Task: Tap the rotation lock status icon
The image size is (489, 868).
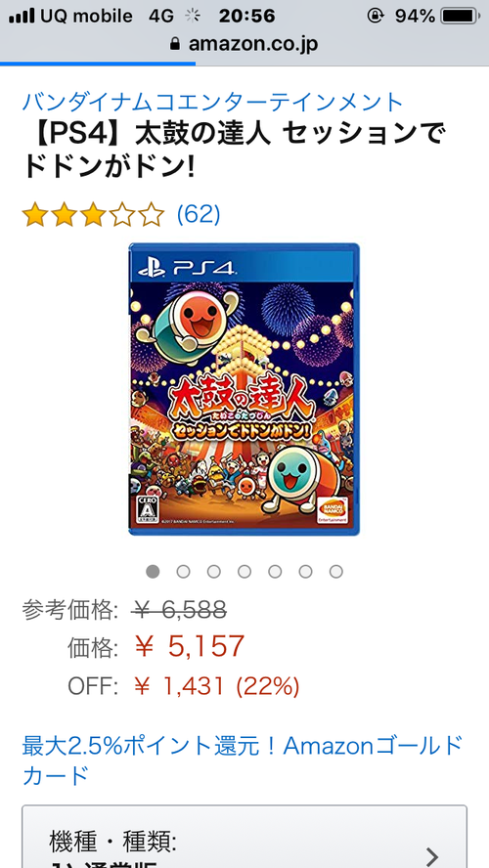Action: (375, 16)
